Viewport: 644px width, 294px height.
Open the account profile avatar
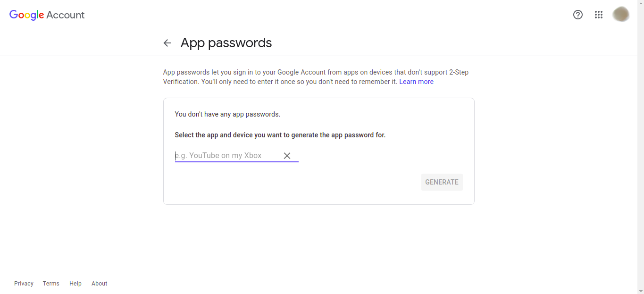click(x=621, y=14)
